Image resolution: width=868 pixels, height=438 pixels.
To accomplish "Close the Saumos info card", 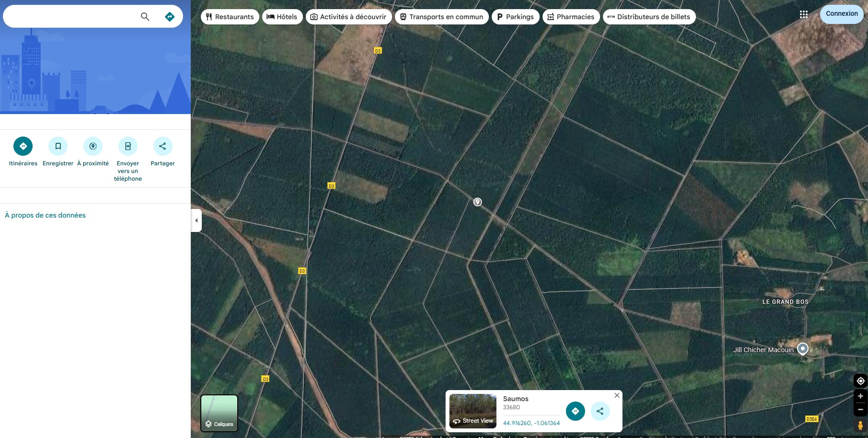I will 617,395.
